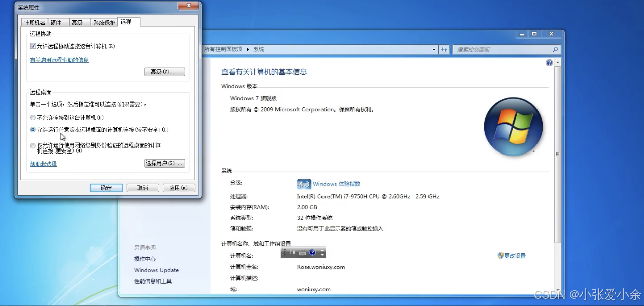
Task: Open the 系统保护 tab
Action: (x=104, y=22)
